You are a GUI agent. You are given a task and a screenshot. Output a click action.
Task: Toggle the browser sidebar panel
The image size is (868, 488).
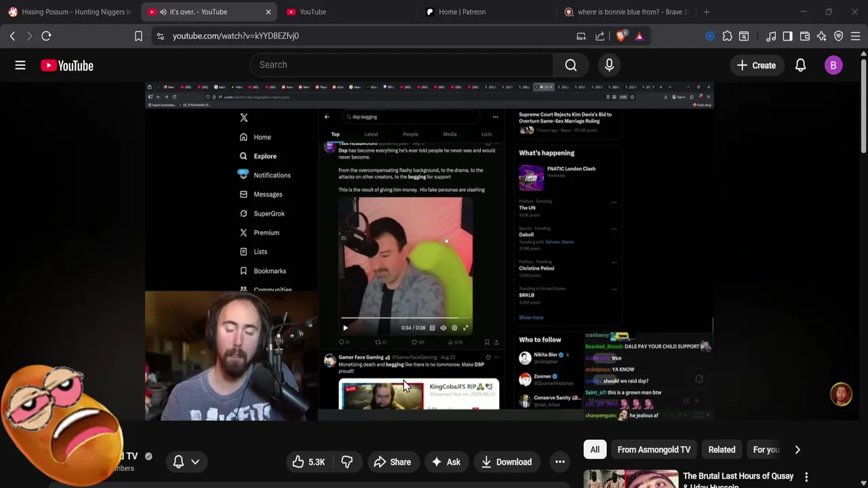[x=787, y=36]
